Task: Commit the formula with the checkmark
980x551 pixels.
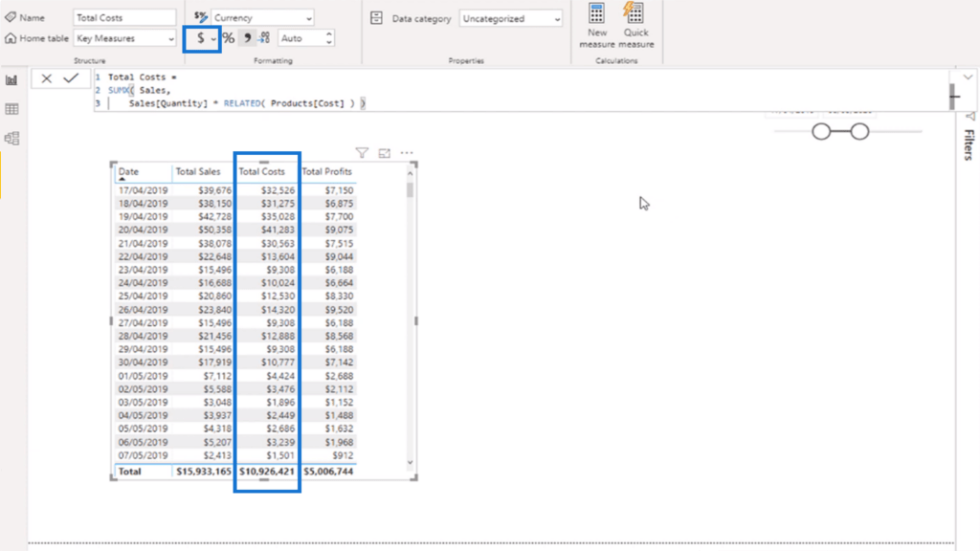Action: coord(71,78)
